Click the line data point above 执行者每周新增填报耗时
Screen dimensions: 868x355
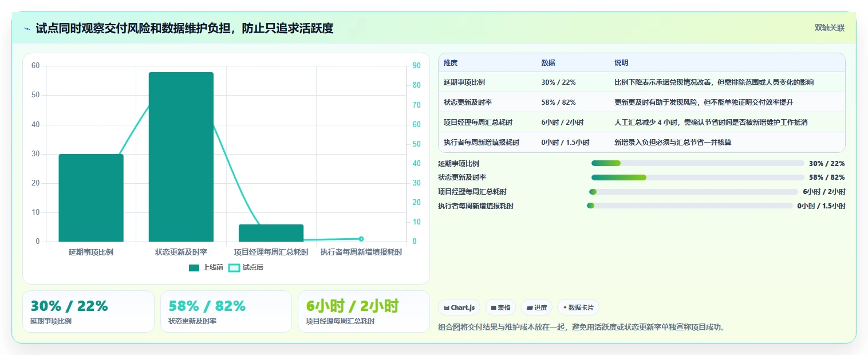361,239
